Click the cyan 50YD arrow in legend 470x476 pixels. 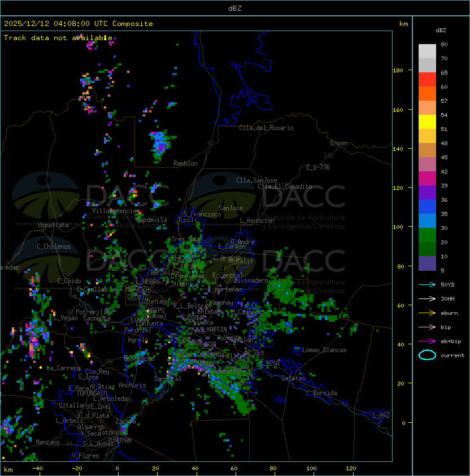point(427,284)
